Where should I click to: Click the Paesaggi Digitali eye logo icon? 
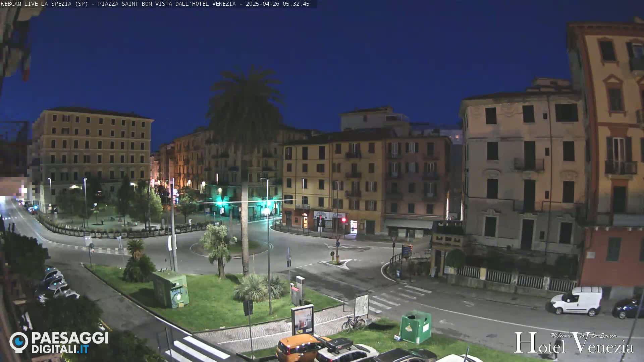pos(19,342)
